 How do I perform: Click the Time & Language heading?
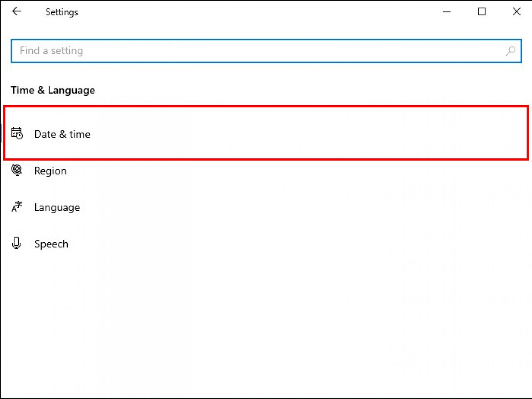click(x=53, y=90)
